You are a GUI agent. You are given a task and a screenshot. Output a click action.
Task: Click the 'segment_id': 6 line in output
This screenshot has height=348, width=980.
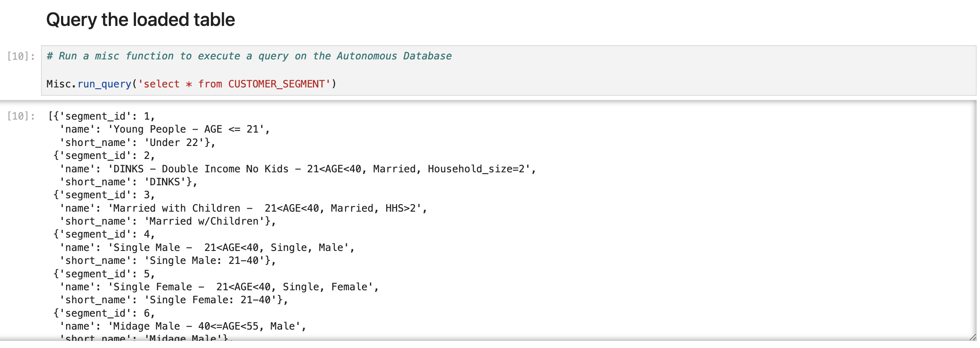tap(105, 313)
